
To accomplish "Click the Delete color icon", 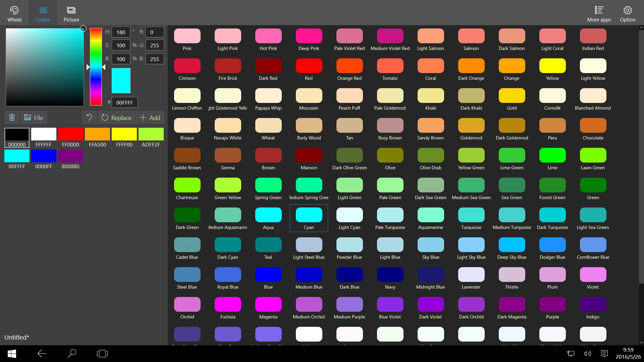I will 11,117.
